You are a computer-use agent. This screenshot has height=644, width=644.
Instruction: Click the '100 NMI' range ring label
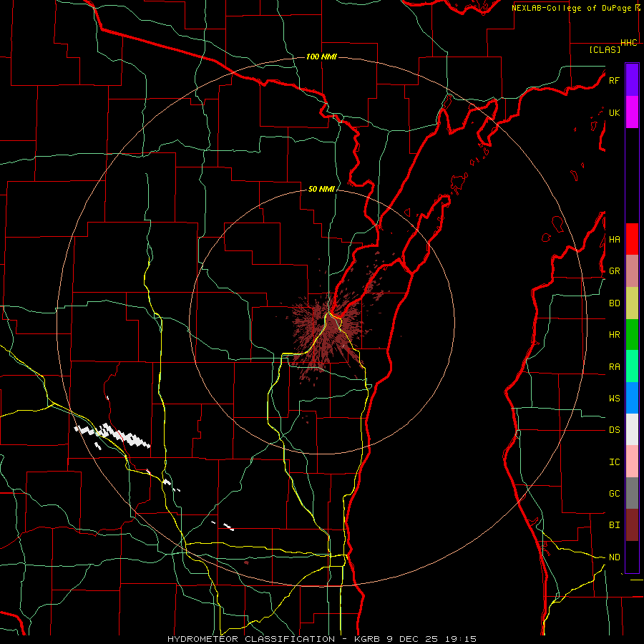[x=321, y=57]
